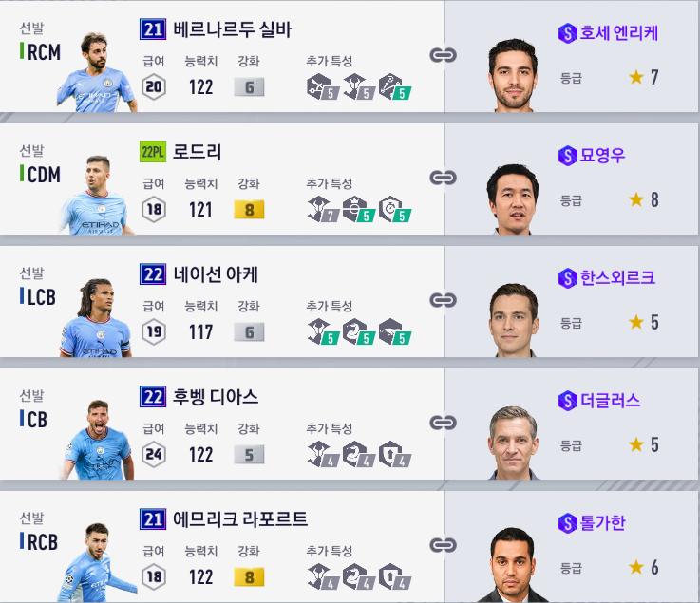Click the RCB position label
The image size is (700, 603).
pyautogui.click(x=43, y=542)
